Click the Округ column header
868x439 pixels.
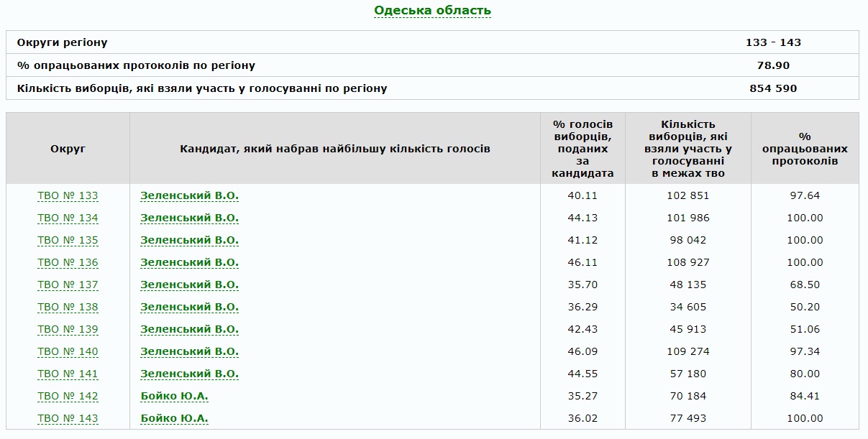pyautogui.click(x=68, y=149)
